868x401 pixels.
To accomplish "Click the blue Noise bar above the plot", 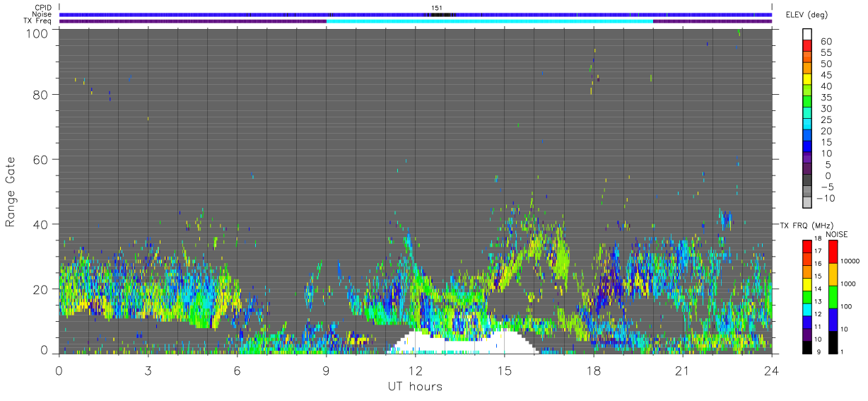I will click(416, 14).
